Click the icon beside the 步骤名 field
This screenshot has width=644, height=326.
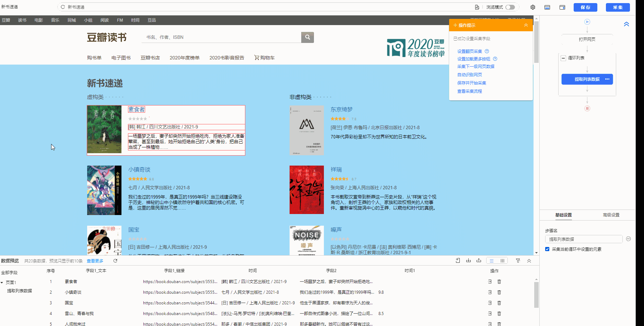[628, 239]
